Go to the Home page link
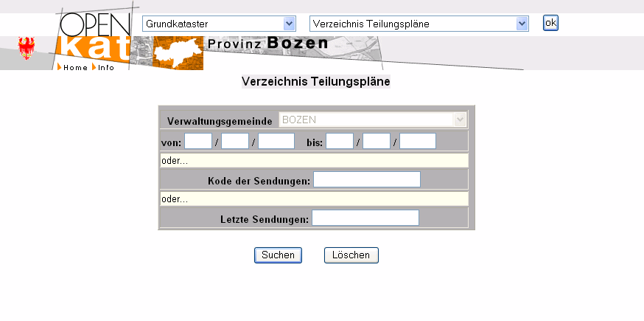644x321 pixels. pyautogui.click(x=74, y=67)
